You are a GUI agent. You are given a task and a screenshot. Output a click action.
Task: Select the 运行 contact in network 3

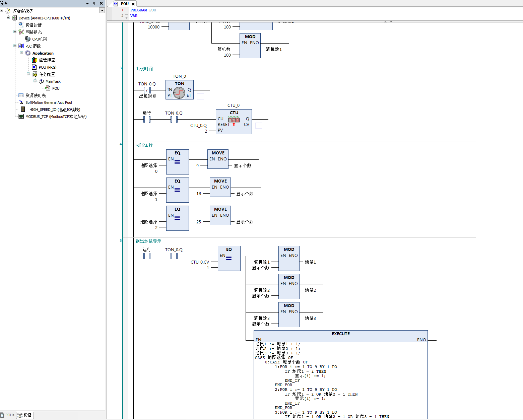[x=147, y=119]
